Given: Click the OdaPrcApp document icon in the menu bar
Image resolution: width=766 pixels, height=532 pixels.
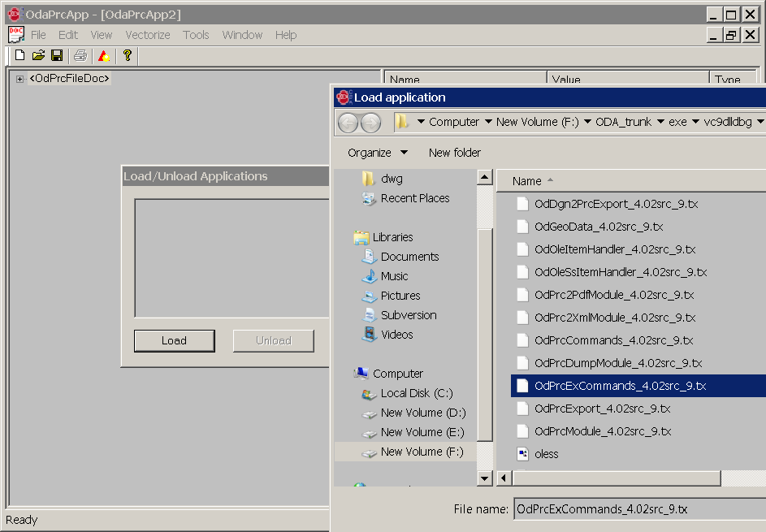Looking at the screenshot, I should point(15,34).
